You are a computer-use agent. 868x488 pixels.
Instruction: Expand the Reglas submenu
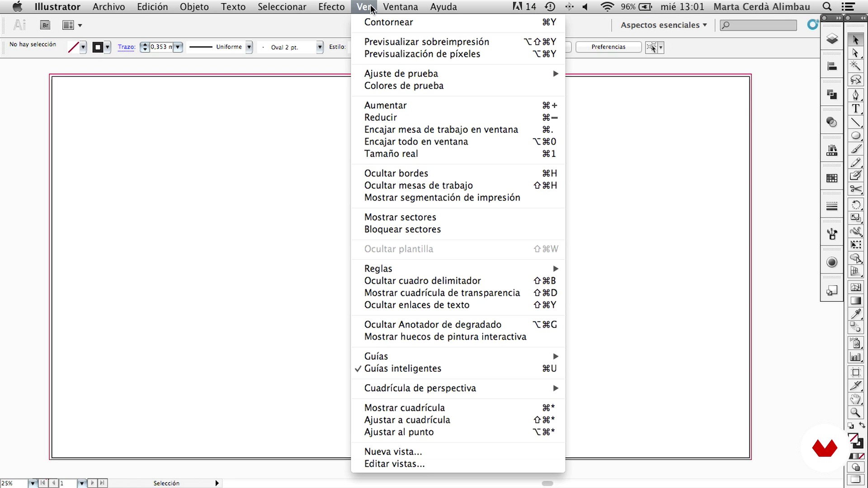point(458,268)
